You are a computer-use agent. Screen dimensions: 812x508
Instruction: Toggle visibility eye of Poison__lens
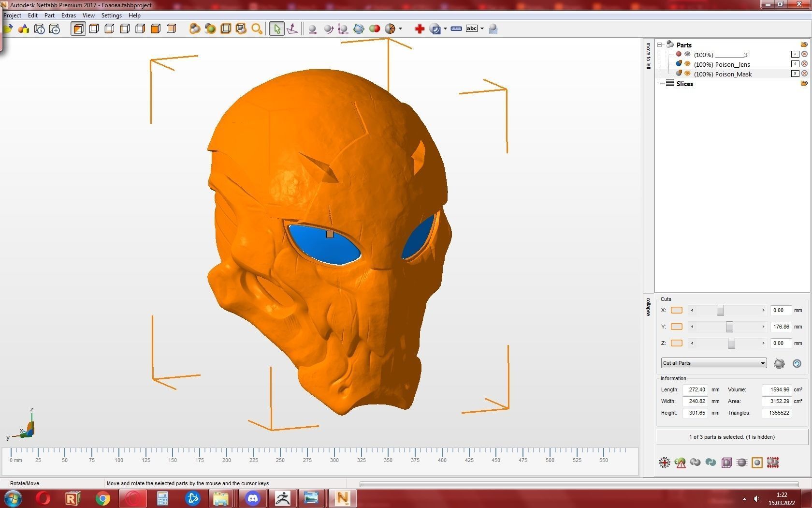click(687, 64)
